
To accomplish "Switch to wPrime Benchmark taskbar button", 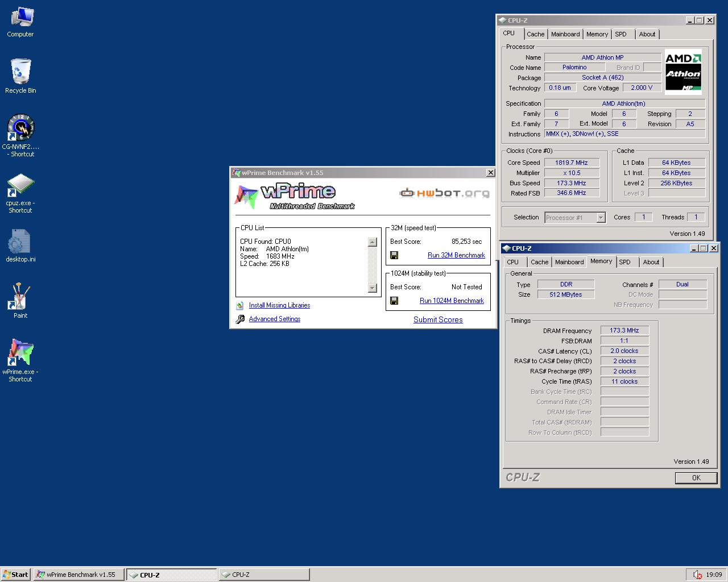I will (x=78, y=575).
